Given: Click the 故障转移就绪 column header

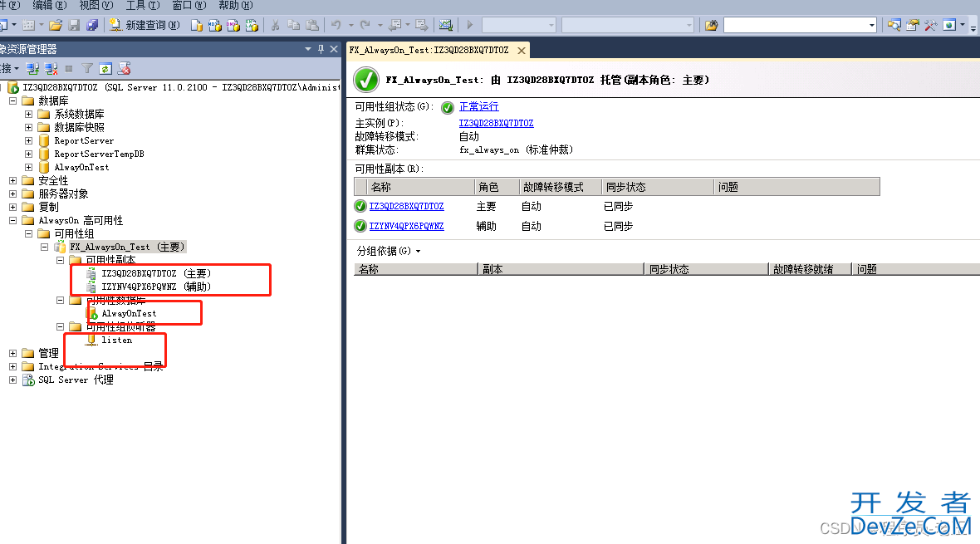Looking at the screenshot, I should [x=810, y=269].
